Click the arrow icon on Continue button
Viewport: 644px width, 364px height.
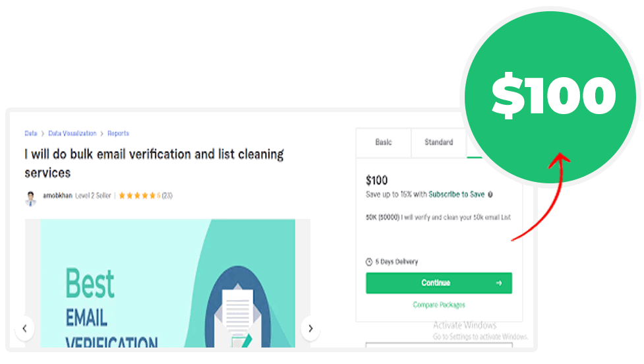(498, 283)
